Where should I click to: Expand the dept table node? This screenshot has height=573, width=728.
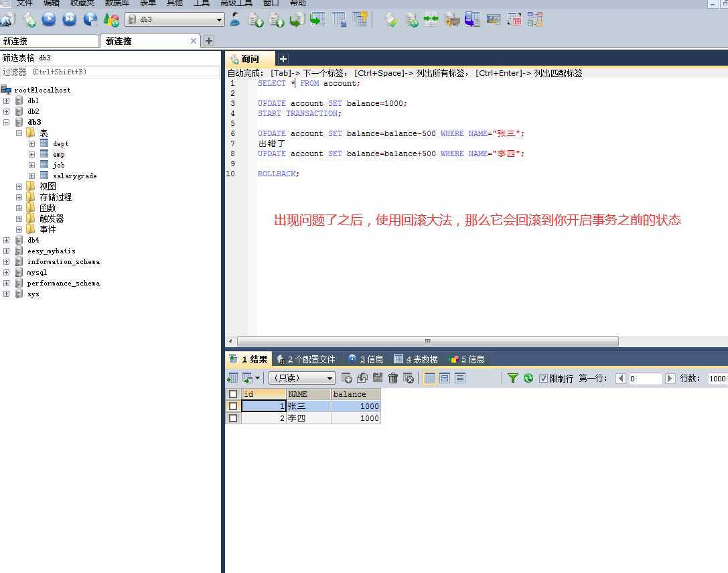(x=31, y=143)
